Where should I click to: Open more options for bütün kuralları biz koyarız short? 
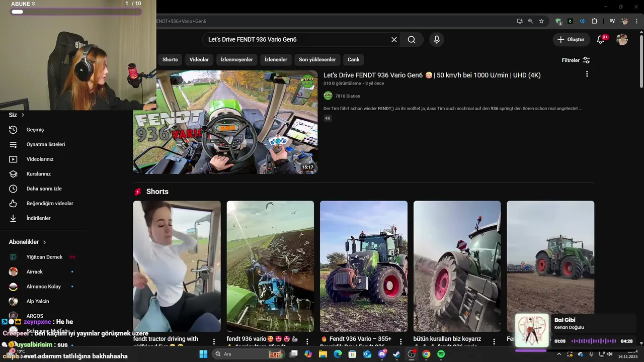tap(494, 341)
